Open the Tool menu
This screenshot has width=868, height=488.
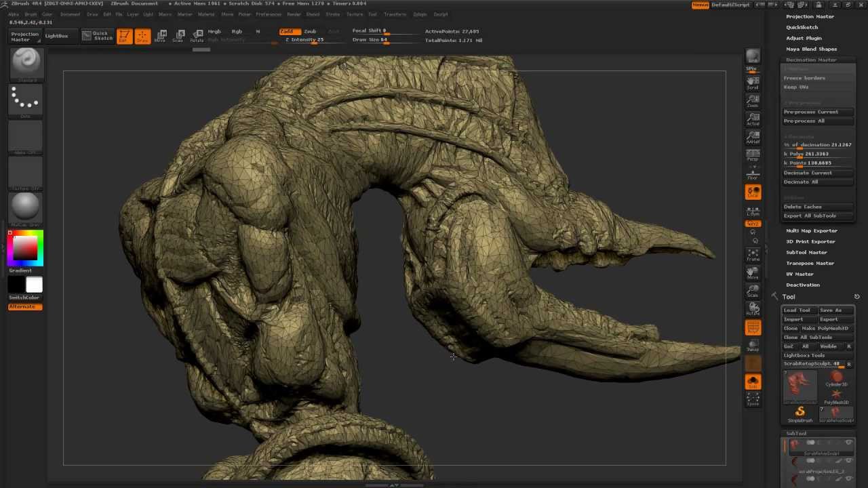pyautogui.click(x=372, y=14)
